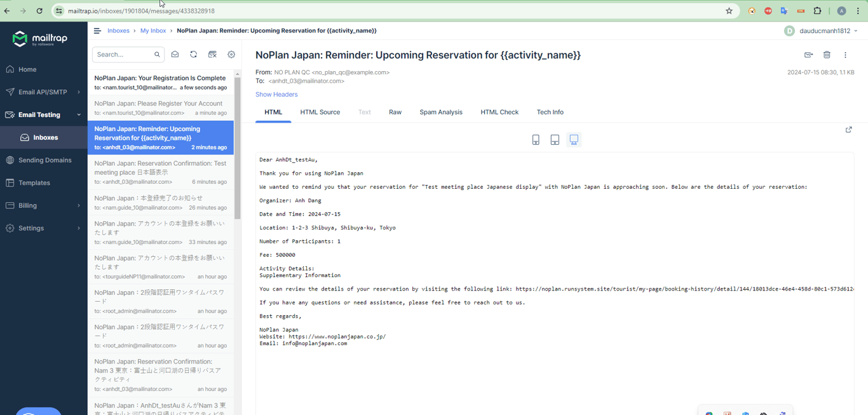868x415 pixels.
Task: Click the info@noplanjapan.com email address
Action: click(315, 344)
